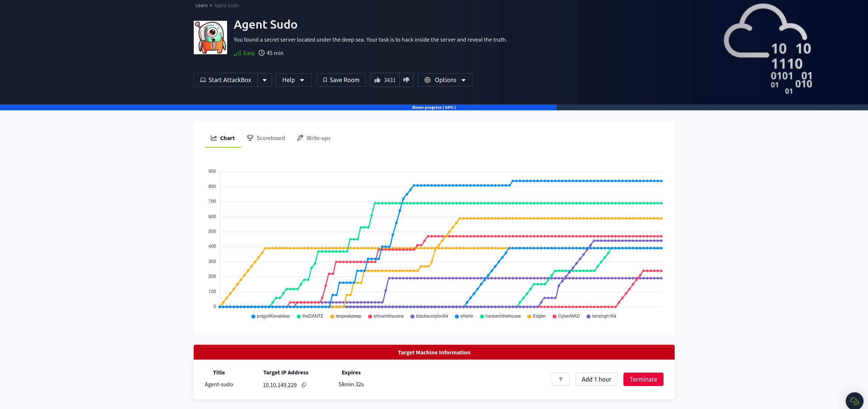Switch to the Scoreboard tab
The height and width of the screenshot is (409, 868).
coord(266,138)
